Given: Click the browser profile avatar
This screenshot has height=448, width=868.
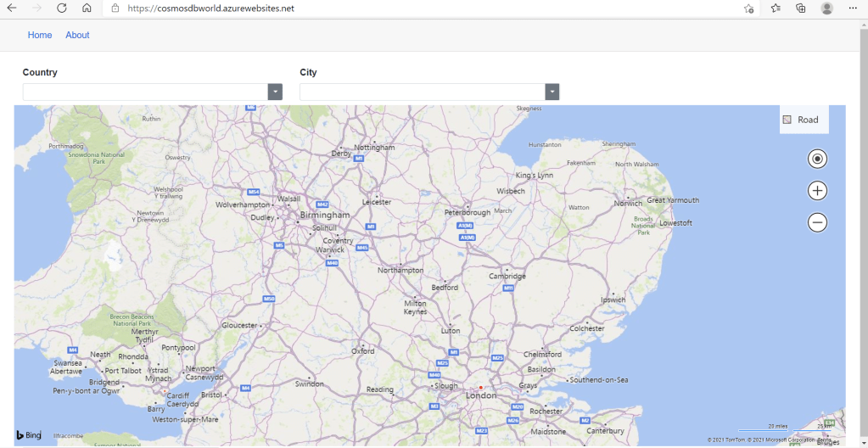Looking at the screenshot, I should tap(826, 8).
